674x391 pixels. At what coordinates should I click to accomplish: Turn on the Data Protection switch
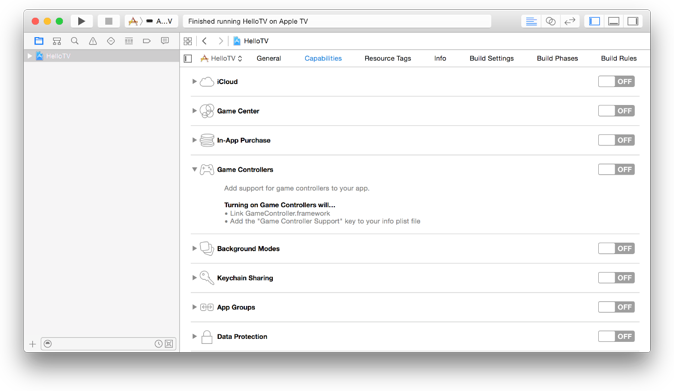[x=616, y=336]
